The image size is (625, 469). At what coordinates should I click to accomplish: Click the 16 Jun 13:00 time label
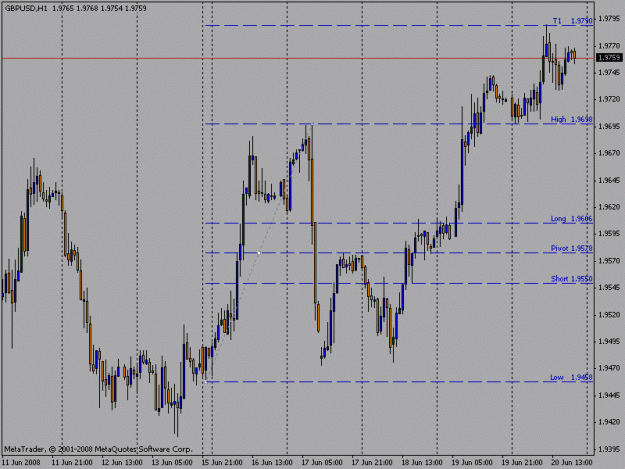(272, 462)
